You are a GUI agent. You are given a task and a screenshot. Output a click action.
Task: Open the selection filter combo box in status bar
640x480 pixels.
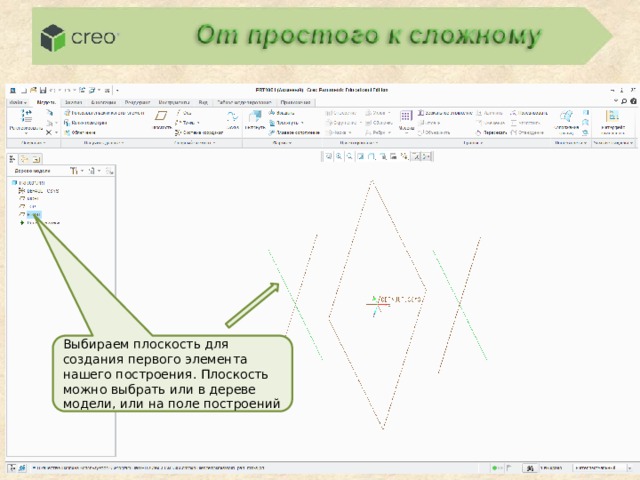tap(603, 468)
